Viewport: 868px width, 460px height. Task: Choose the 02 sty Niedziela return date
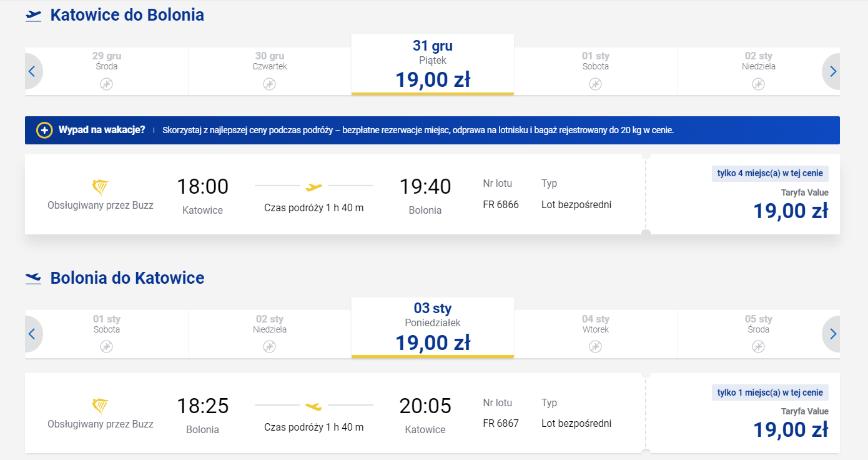pyautogui.click(x=269, y=334)
